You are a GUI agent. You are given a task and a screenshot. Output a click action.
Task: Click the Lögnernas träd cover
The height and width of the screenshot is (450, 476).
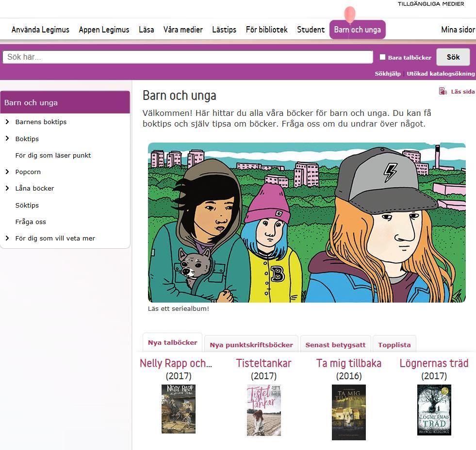click(434, 410)
